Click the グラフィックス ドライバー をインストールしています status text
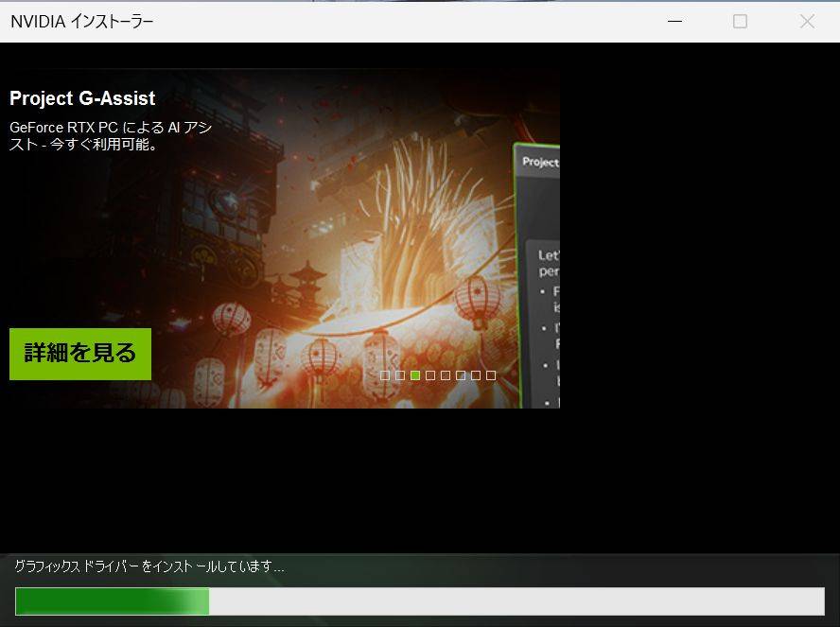840x627 pixels. point(149,566)
